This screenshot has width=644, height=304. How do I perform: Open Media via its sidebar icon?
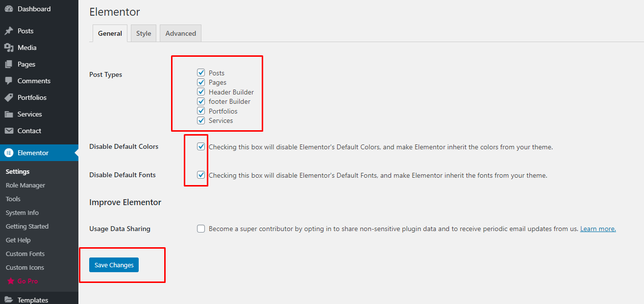(x=9, y=47)
